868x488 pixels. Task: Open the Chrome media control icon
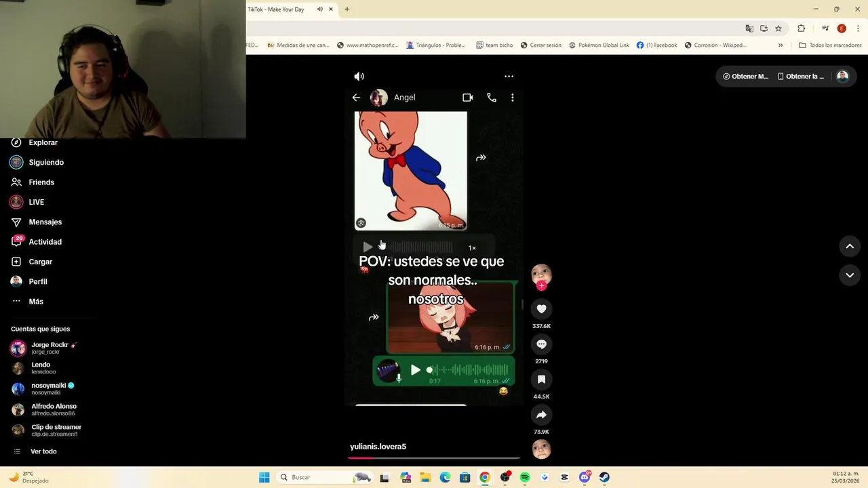click(825, 28)
